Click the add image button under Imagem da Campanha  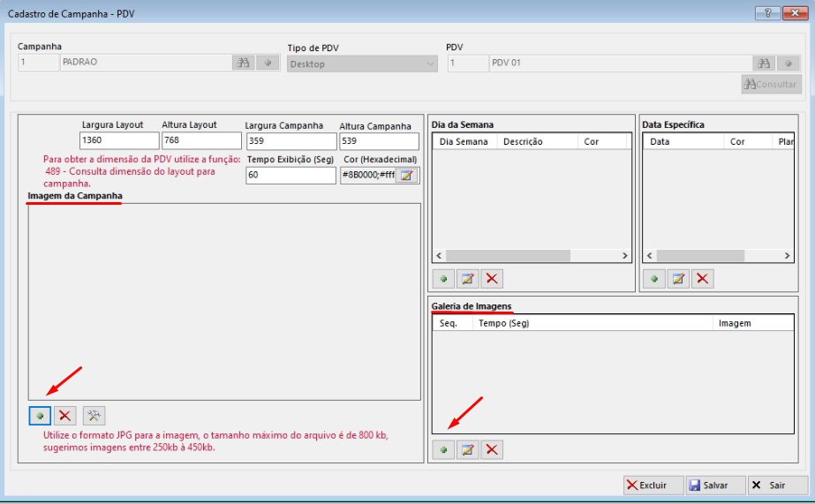click(40, 416)
